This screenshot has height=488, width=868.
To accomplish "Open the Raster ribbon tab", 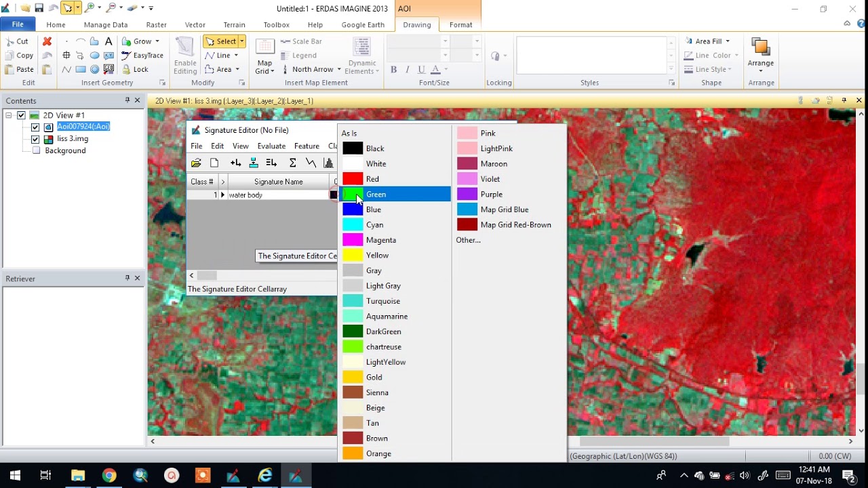I will 156,24.
